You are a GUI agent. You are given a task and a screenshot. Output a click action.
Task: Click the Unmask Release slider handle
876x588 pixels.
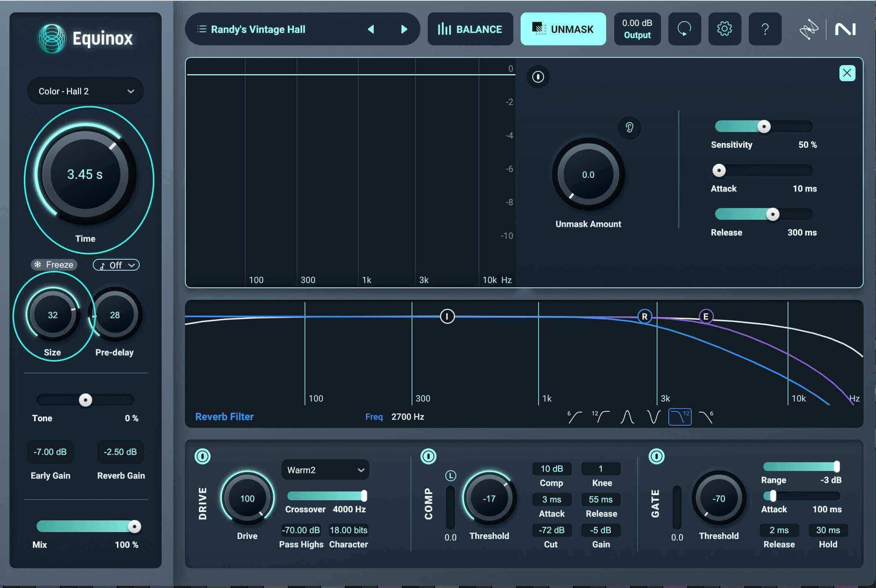point(773,215)
